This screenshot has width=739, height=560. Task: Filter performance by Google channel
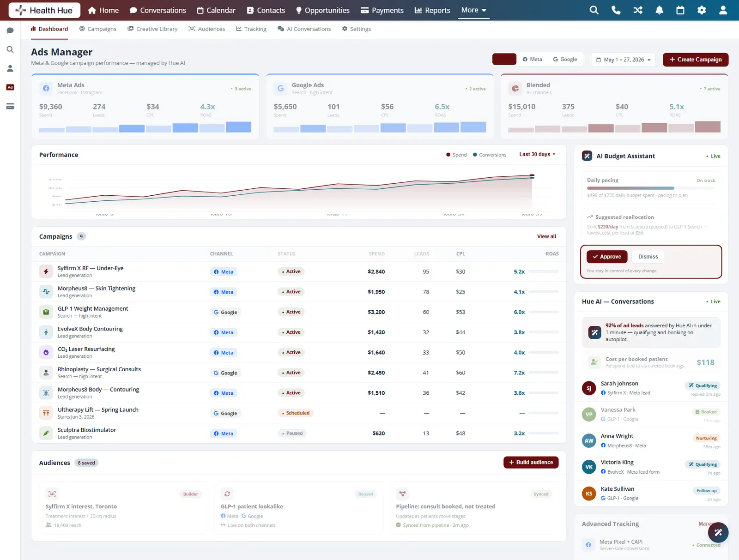[x=565, y=59]
